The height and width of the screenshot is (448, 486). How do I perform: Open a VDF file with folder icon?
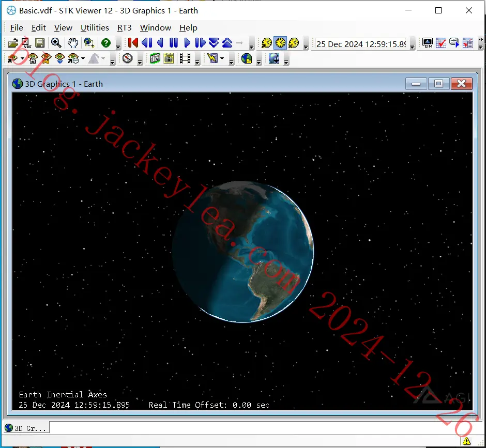13,43
